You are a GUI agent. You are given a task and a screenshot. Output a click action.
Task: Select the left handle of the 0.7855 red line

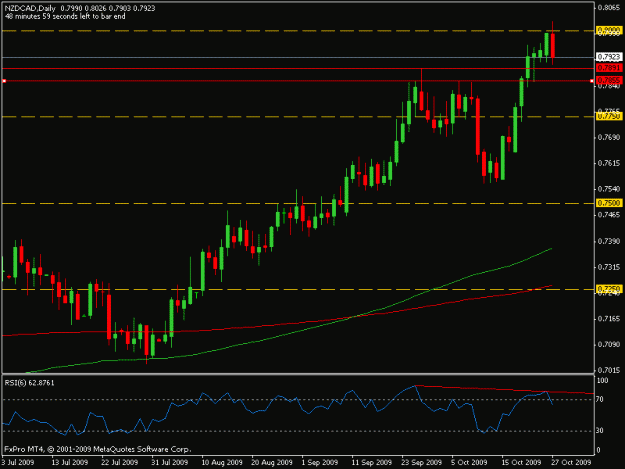[x=4, y=81]
